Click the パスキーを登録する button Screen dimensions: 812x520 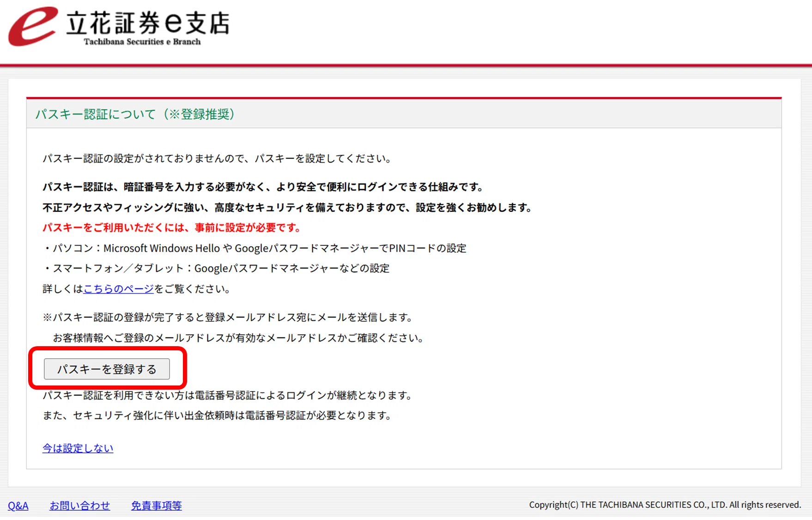[107, 369]
